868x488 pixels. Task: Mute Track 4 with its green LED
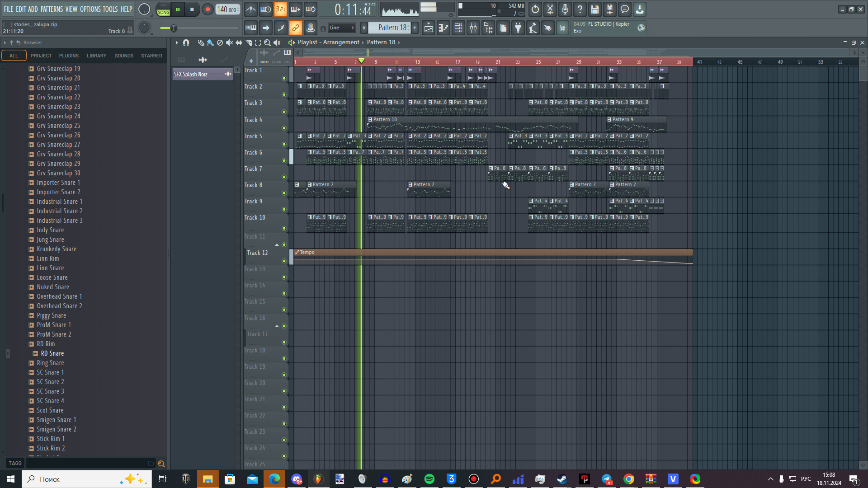tap(284, 128)
